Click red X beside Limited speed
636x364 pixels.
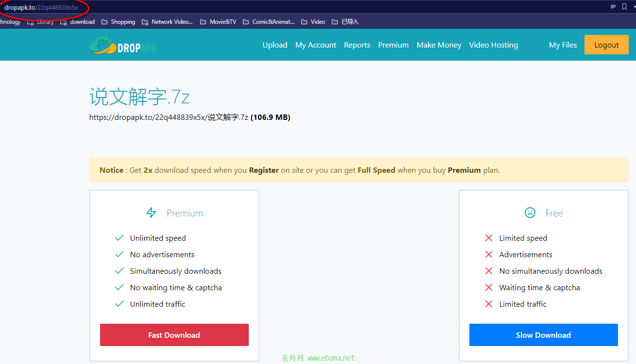(489, 238)
